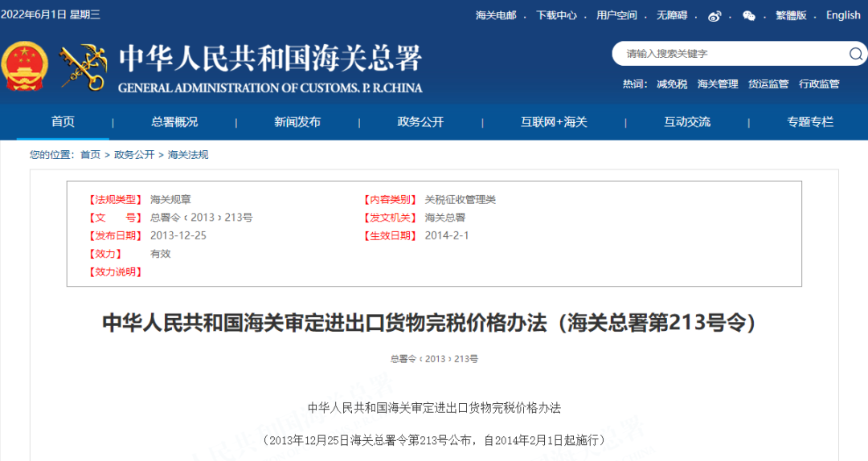Select hot word 减免税
868x461 pixels.
pyautogui.click(x=671, y=84)
